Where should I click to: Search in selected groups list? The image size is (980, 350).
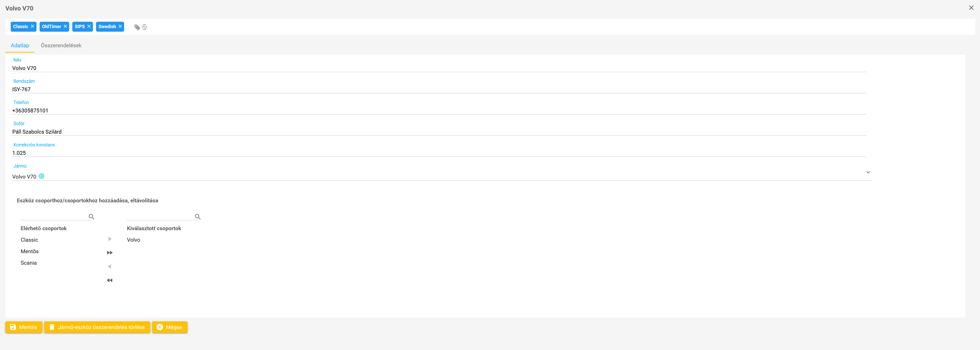pos(160,216)
